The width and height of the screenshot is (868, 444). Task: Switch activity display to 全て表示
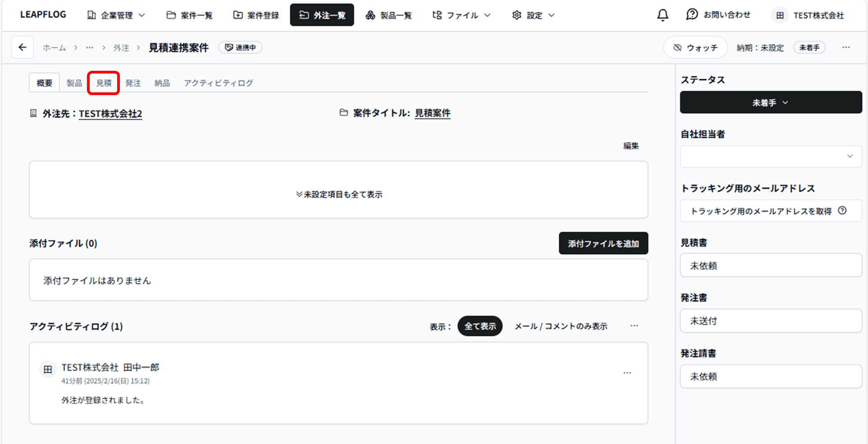480,326
